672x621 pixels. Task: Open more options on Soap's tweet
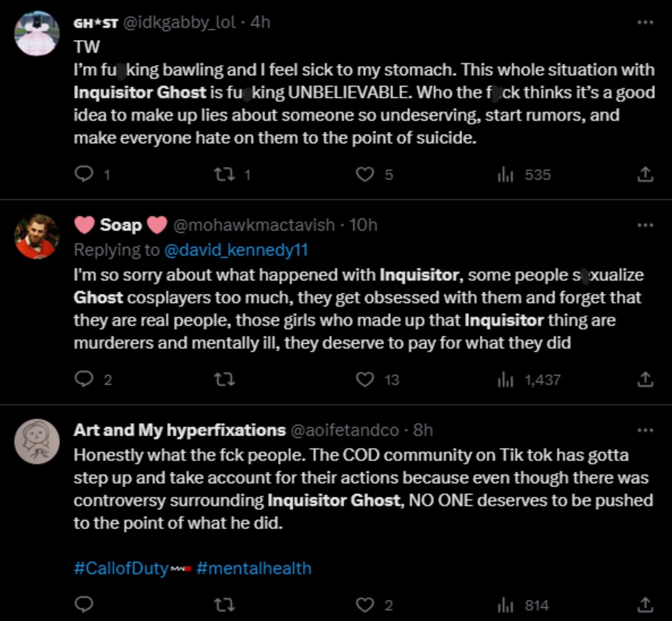click(x=645, y=225)
